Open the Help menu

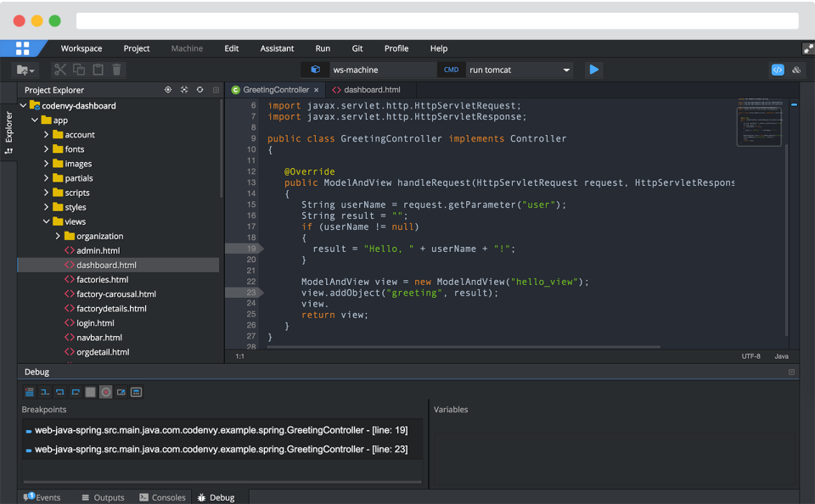click(x=438, y=48)
